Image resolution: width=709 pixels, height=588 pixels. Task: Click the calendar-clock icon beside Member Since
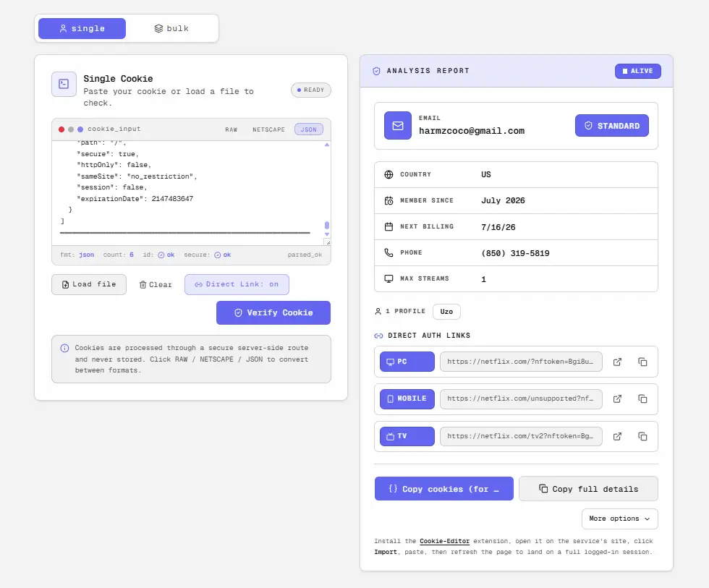click(389, 200)
